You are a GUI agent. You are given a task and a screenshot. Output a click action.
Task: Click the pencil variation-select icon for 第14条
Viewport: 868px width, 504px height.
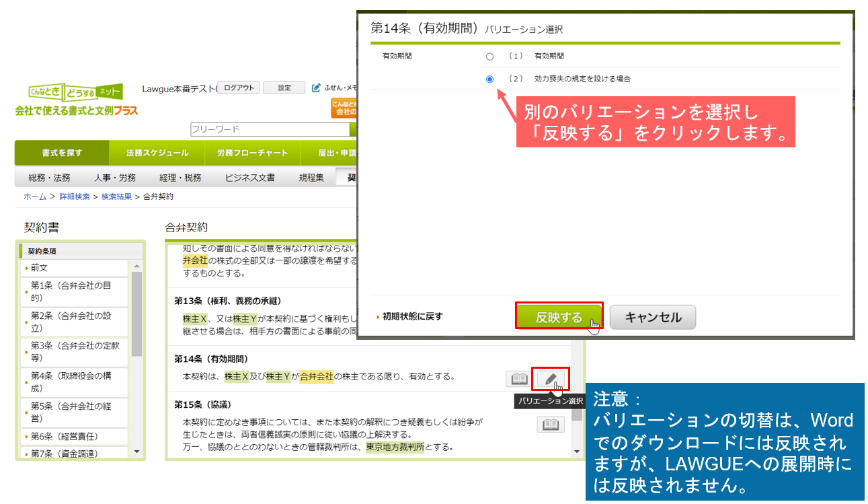[551, 379]
